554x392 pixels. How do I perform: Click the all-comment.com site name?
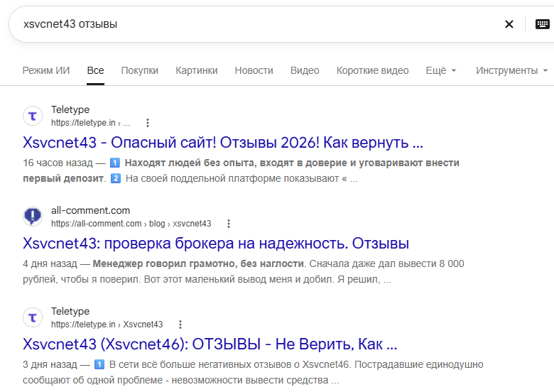tap(90, 210)
